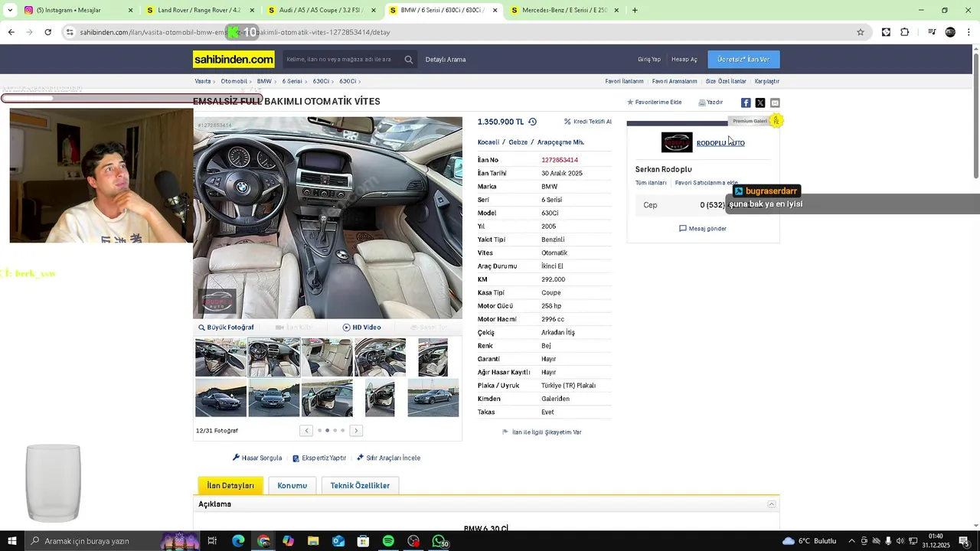Open Task View on the taskbar
Image resolution: width=980 pixels, height=551 pixels.
(213, 541)
